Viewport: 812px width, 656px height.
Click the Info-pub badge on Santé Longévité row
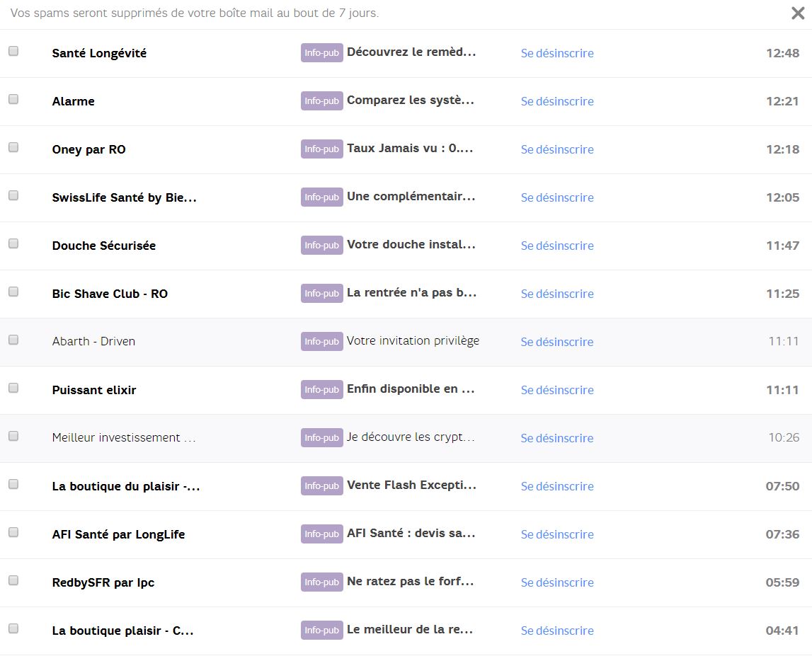[x=321, y=52]
